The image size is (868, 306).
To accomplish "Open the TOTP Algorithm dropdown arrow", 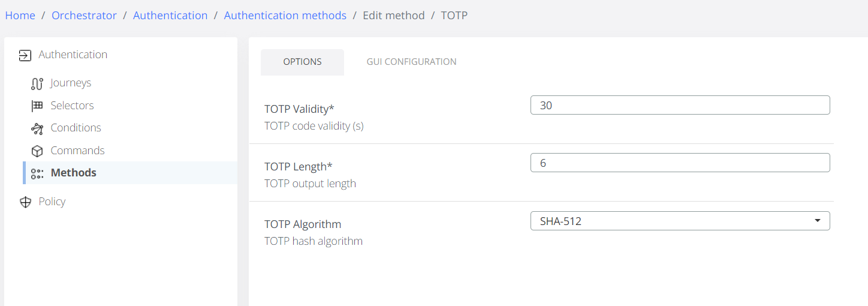I will click(x=818, y=221).
